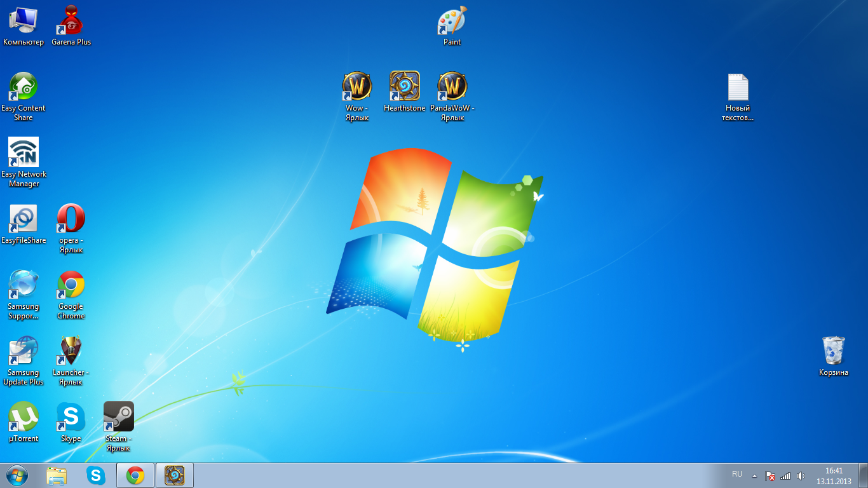Viewport: 868px width, 488px height.
Task: Open the Windows Start menu
Action: tap(17, 475)
